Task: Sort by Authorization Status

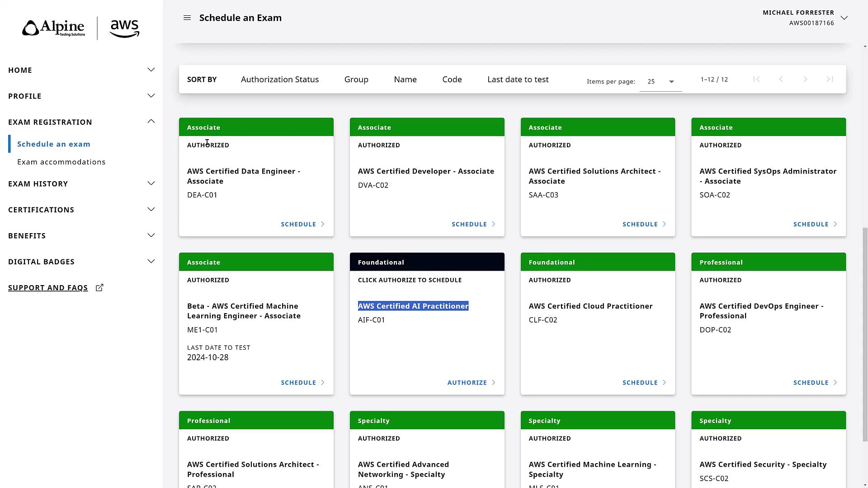Action: (x=280, y=80)
